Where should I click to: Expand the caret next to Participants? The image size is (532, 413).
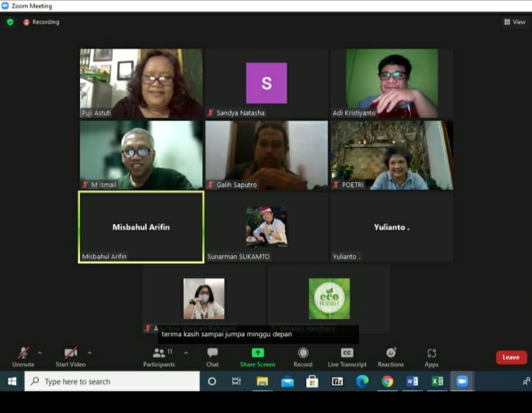point(186,353)
